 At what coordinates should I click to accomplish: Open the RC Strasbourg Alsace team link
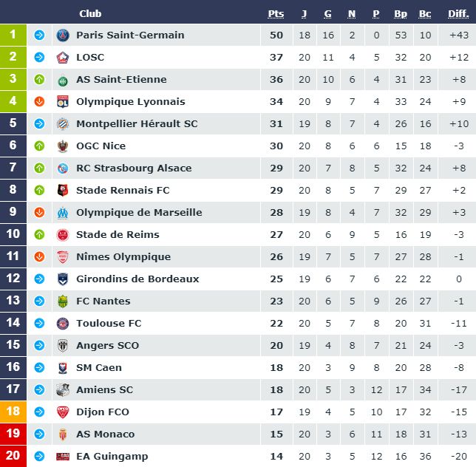pyautogui.click(x=134, y=168)
